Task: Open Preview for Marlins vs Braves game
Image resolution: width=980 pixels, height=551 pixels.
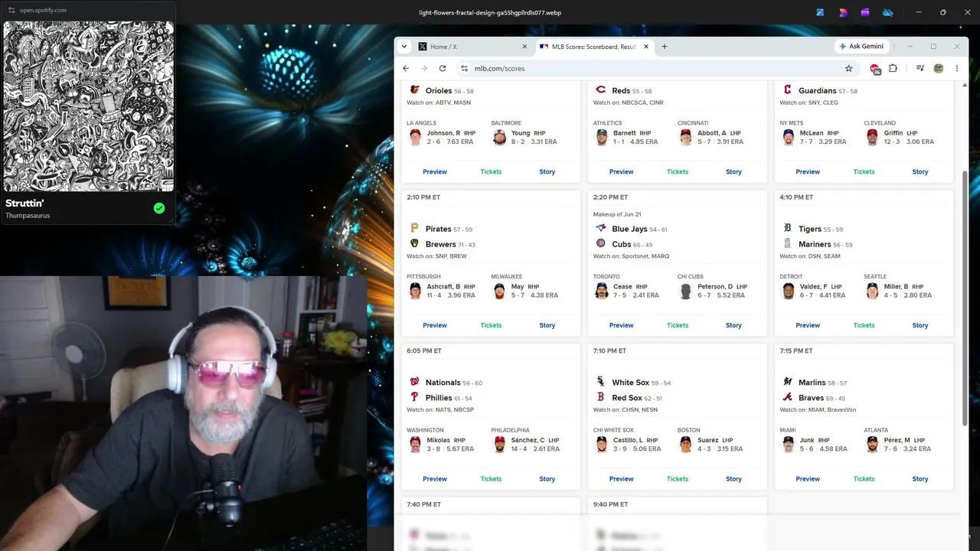Action: [808, 479]
